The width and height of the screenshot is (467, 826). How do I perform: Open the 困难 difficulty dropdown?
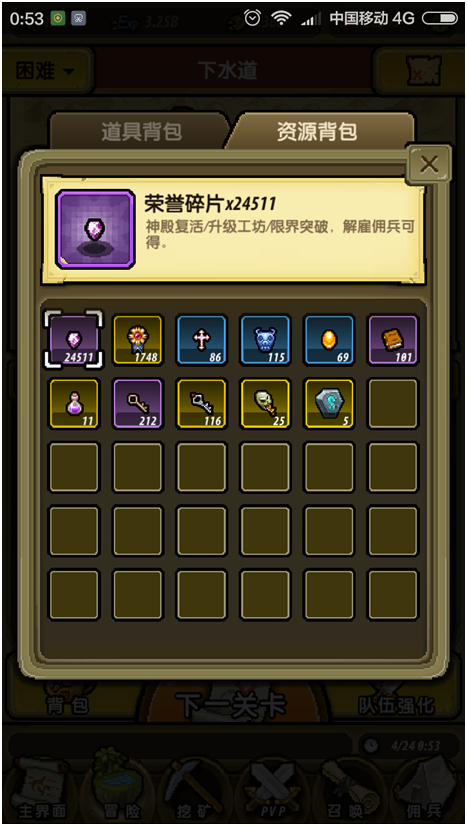coord(46,71)
